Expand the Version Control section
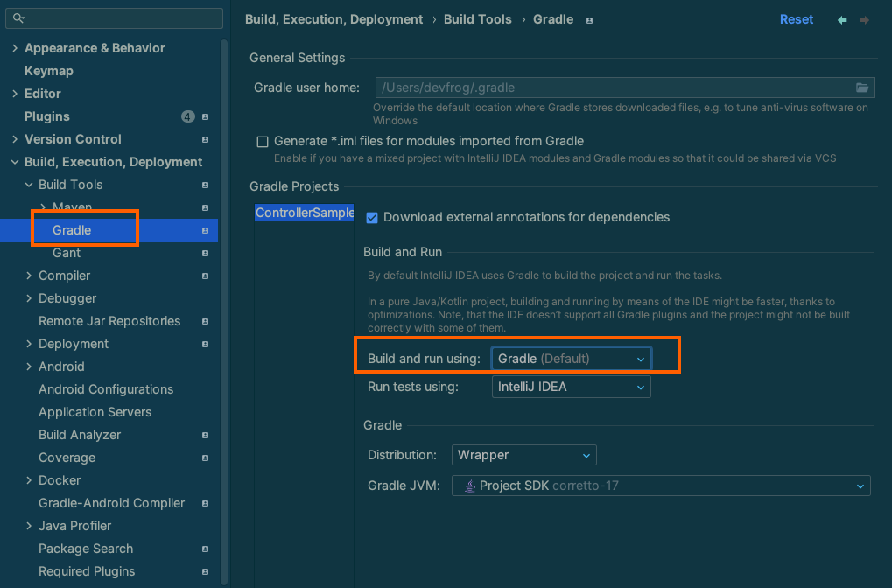This screenshot has height=588, width=892. coord(15,139)
